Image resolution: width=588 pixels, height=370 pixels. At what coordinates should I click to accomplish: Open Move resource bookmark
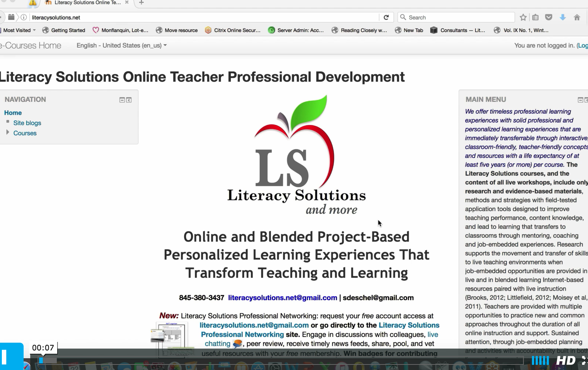click(177, 30)
